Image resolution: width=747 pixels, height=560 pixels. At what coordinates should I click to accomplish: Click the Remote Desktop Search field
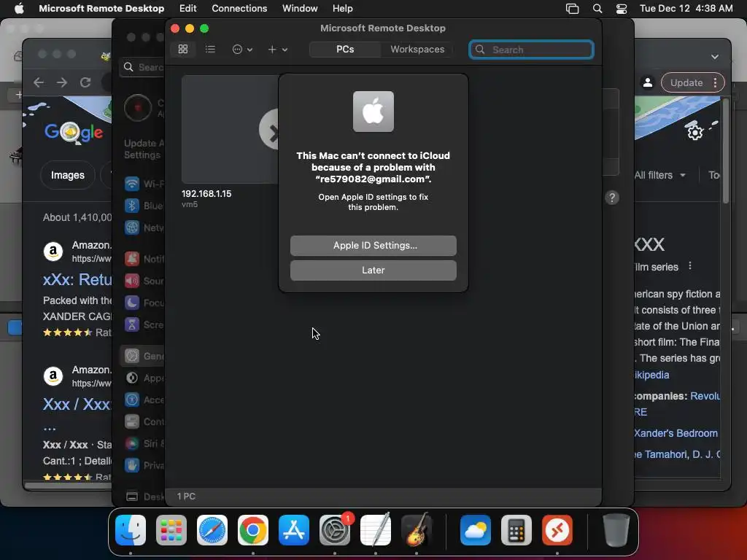coord(531,50)
